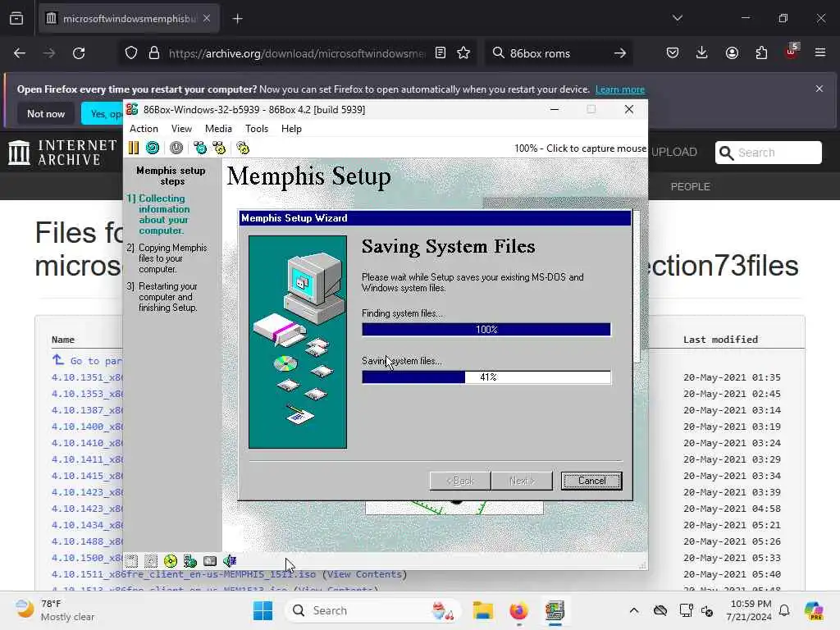The width and height of the screenshot is (840, 630).
Task: Click the Windows taskbar Search box
Action: (x=373, y=610)
